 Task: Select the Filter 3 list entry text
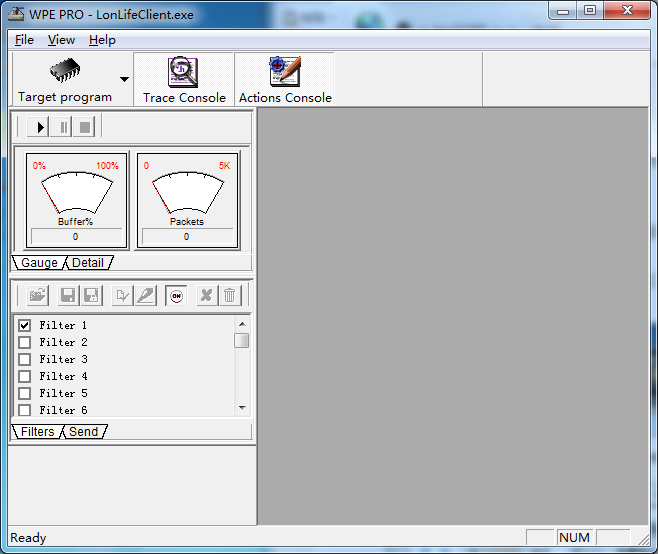63,359
